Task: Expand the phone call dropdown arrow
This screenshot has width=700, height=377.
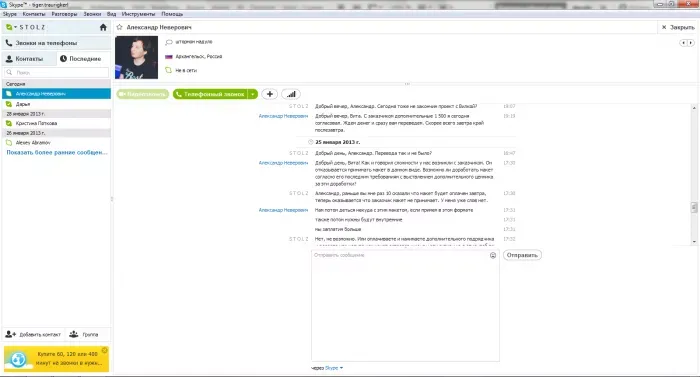Action: pyautogui.click(x=253, y=94)
